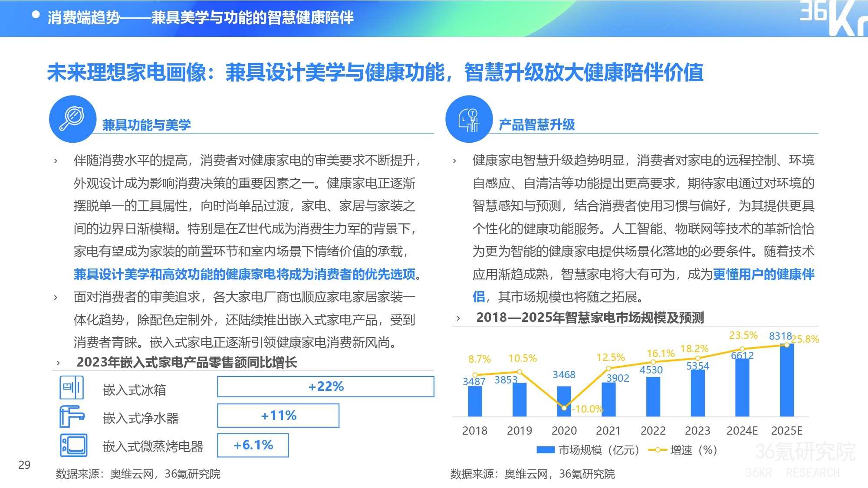Screen dimensions: 868x488
Task: Click the 产品智慧升级 section heading
Action: coord(537,125)
